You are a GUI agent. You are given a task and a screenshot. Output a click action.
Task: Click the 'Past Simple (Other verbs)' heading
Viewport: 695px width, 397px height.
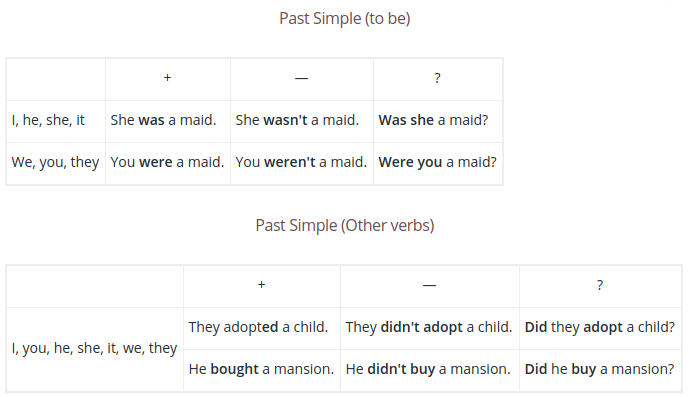344,226
